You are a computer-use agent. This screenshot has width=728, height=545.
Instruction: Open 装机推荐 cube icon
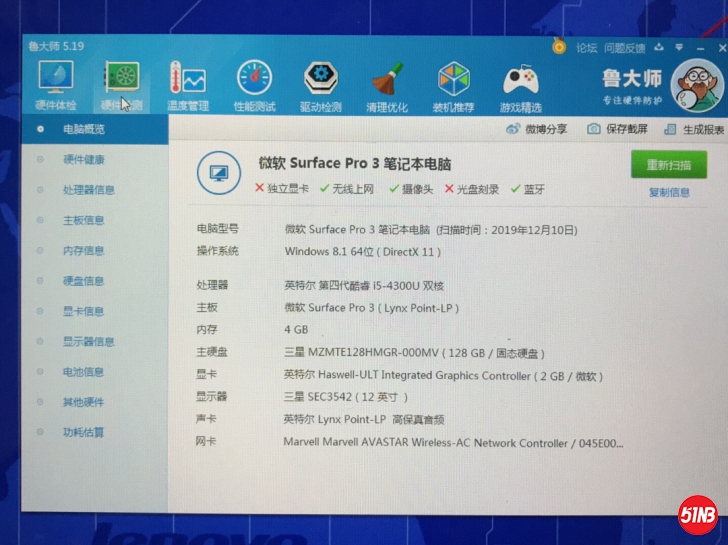454,79
